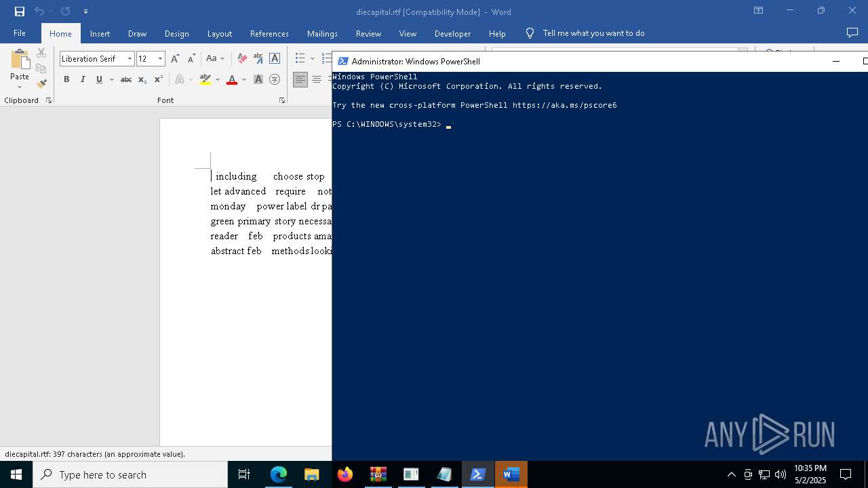This screenshot has width=868, height=488.
Task: Open the Font dialog launcher
Action: point(282,100)
